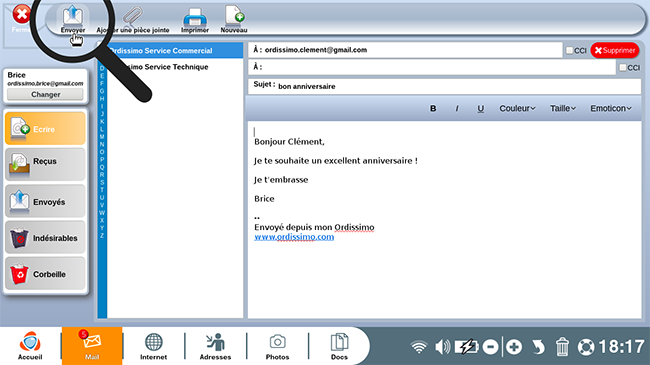Click the zoom out minus icon
This screenshot has width=650, height=365.
(x=490, y=347)
